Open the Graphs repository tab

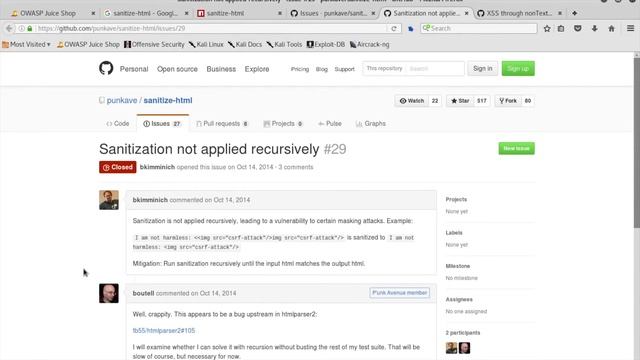pyautogui.click(x=371, y=124)
